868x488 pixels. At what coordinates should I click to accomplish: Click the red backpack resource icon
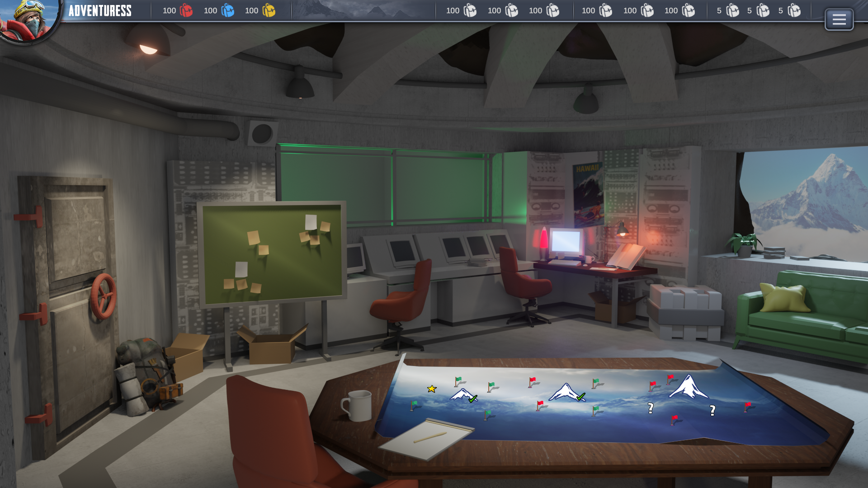186,10
